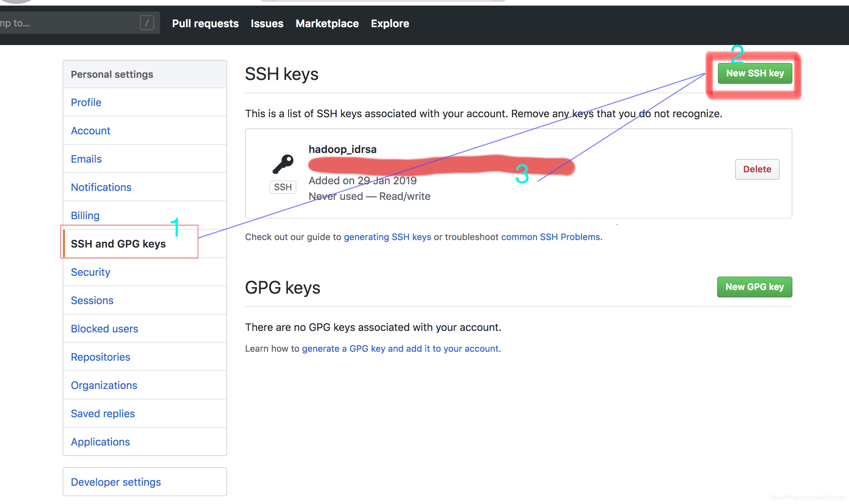Image resolution: width=849 pixels, height=504 pixels.
Task: Click the SSH keys heading
Action: [x=282, y=74]
